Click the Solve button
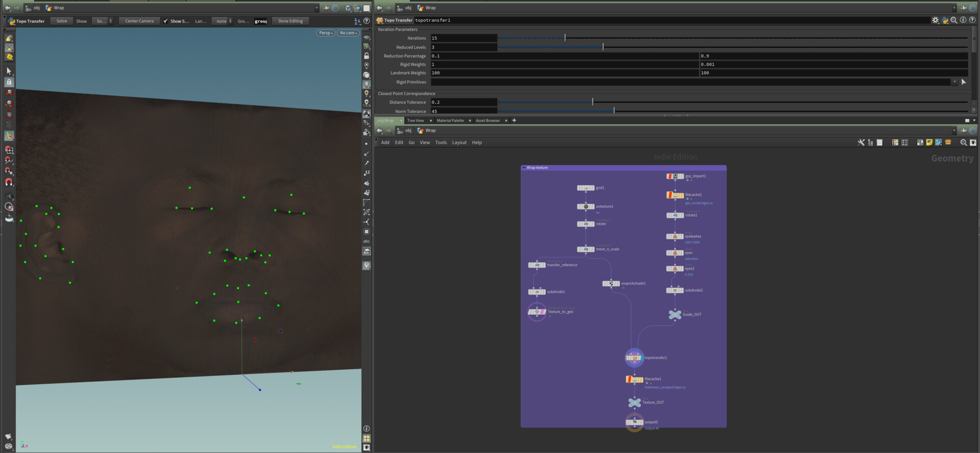980x453 pixels. click(x=62, y=21)
